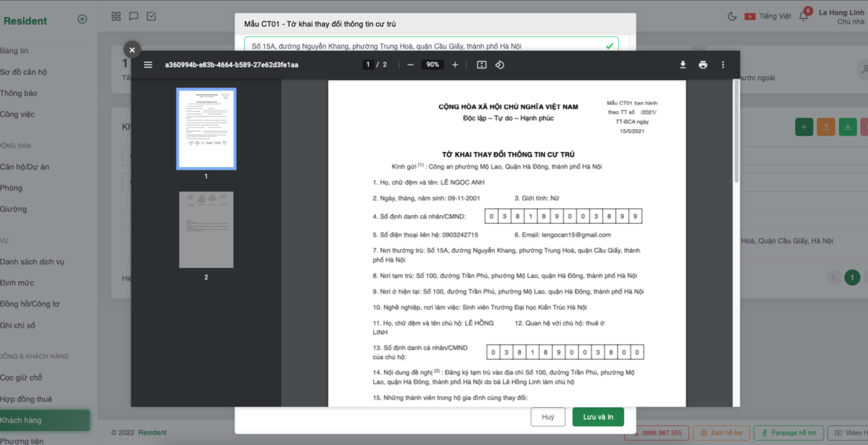The width and height of the screenshot is (868, 445).
Task: Rotate the PDF document
Action: click(x=500, y=65)
